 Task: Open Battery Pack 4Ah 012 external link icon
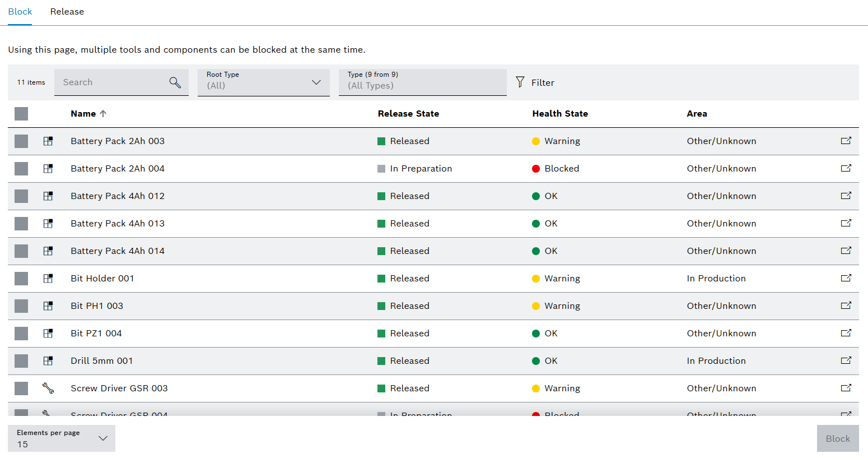click(x=846, y=196)
